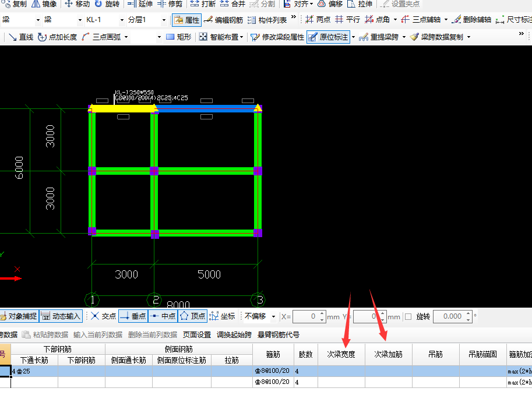Click the 吊筋锚固 column header

click(483, 354)
